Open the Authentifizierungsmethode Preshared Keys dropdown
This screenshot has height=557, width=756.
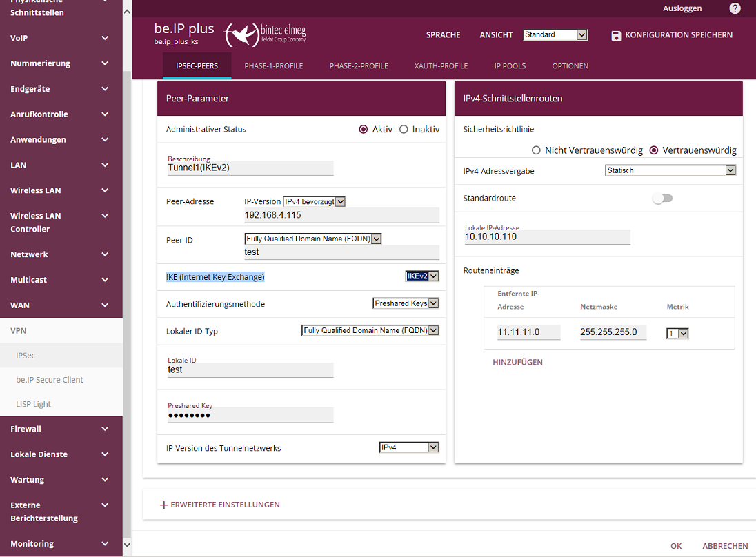406,303
